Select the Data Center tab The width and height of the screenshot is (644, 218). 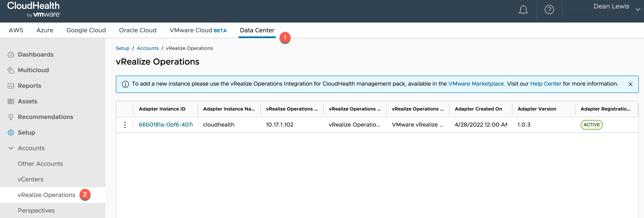coord(257,30)
